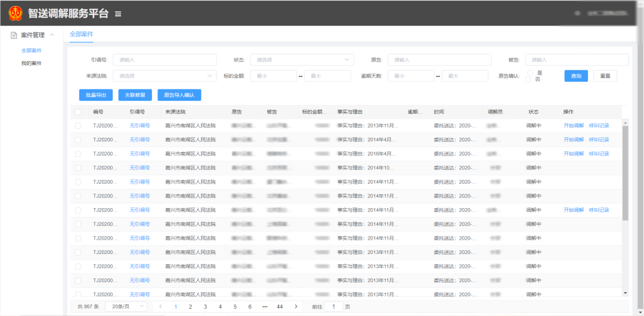This screenshot has width=644, height=316.
Task: Jump to page 5
Action: (235, 306)
